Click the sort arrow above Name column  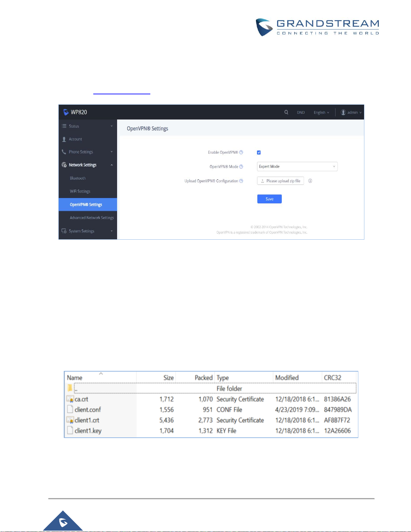[101, 374]
